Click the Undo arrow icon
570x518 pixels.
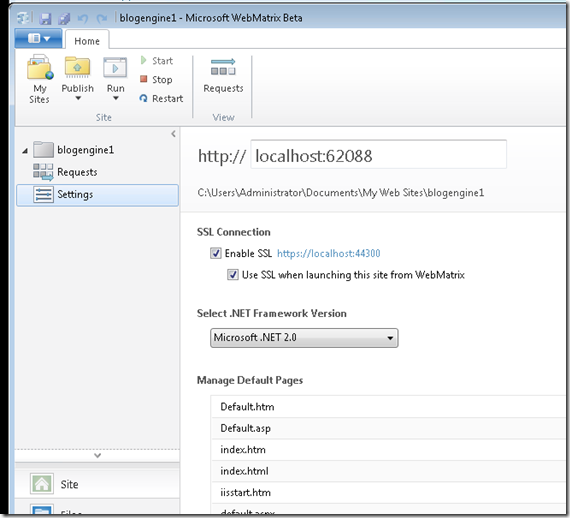point(83,18)
